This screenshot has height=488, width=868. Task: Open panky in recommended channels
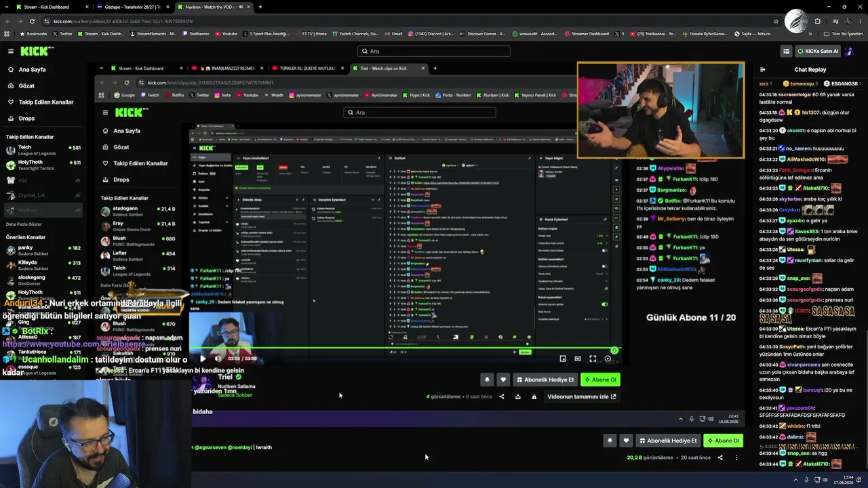42,250
